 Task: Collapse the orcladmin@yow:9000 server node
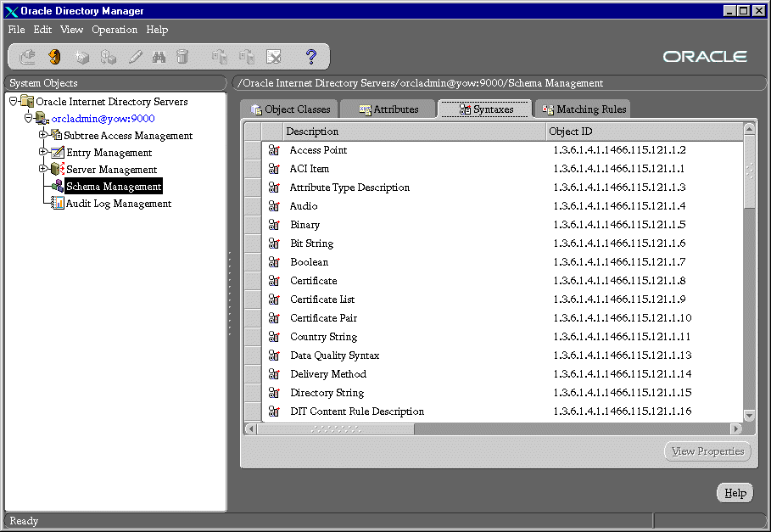[x=28, y=118]
